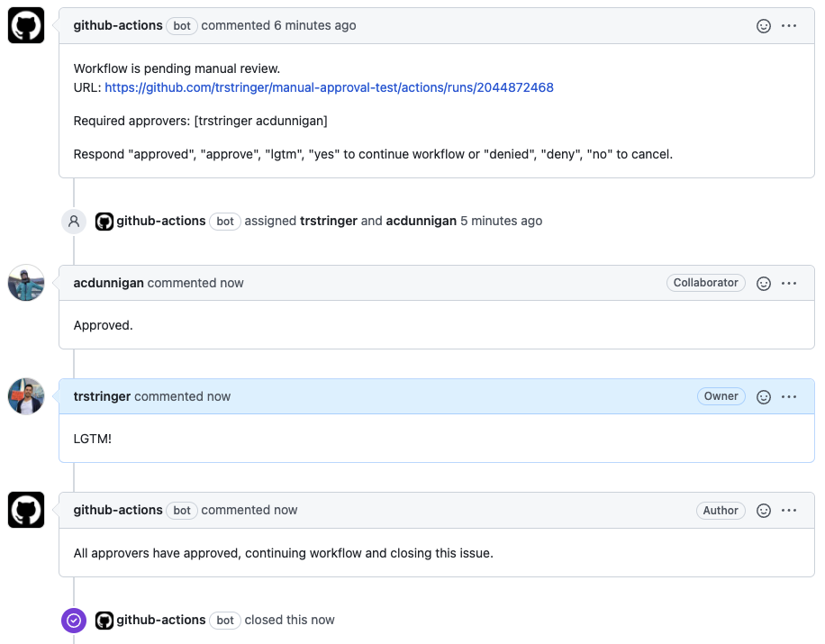
Task: Click the smiley icon on the LGTM comment
Action: (x=764, y=396)
